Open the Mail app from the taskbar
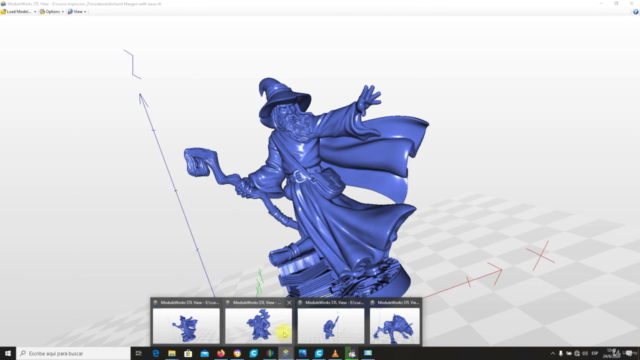 tap(204, 353)
